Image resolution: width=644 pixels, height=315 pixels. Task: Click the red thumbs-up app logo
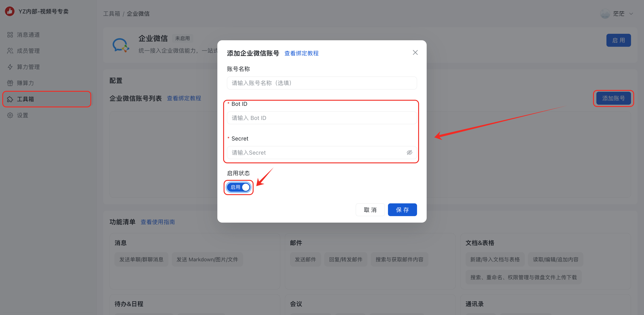pos(10,11)
